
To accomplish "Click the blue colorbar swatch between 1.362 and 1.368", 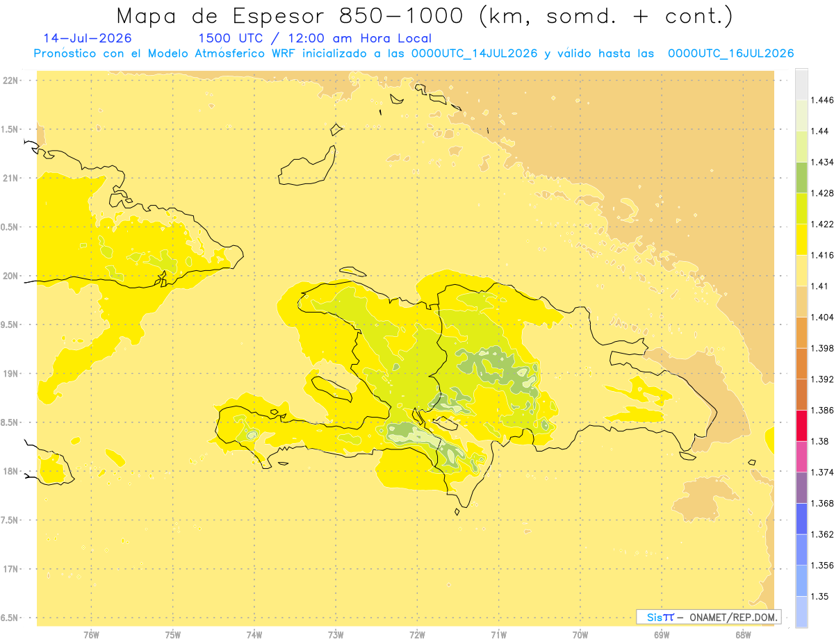I will (x=801, y=519).
